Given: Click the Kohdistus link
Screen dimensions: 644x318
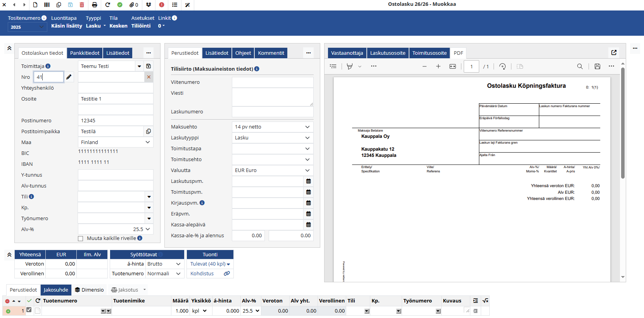Looking at the screenshot, I should pyautogui.click(x=202, y=274).
